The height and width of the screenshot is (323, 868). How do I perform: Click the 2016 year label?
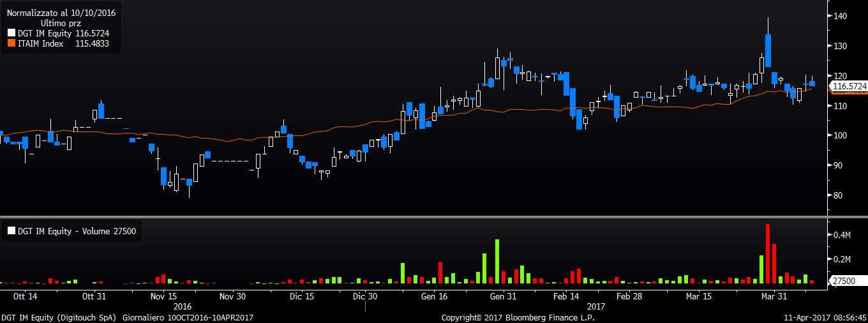(183, 306)
